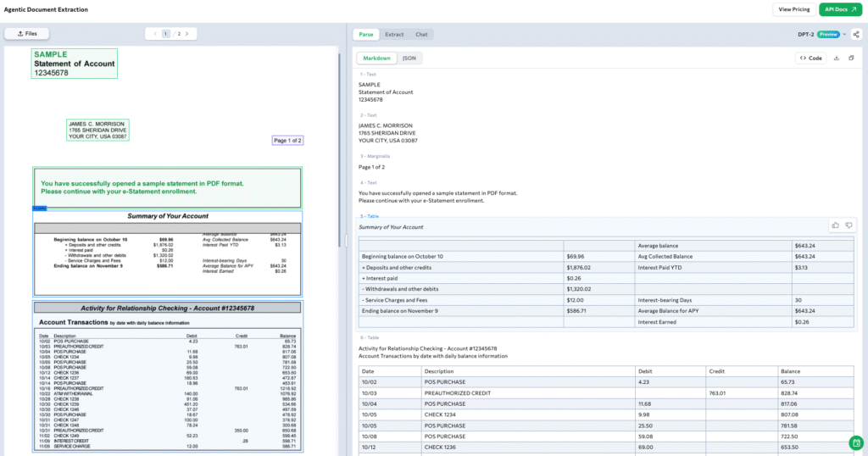Give thumbs up to the Summary table
This screenshot has height=456, width=868.
pos(836,225)
